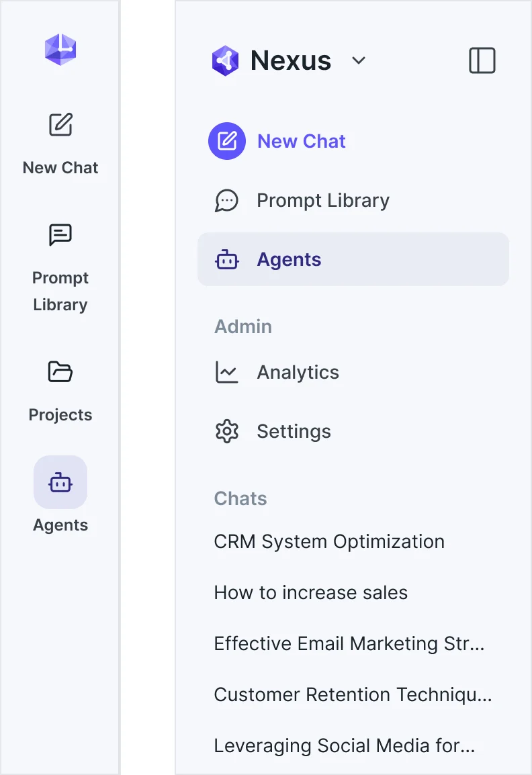Open Leveraging Social Media for... chat
The width and height of the screenshot is (532, 775).
345,746
